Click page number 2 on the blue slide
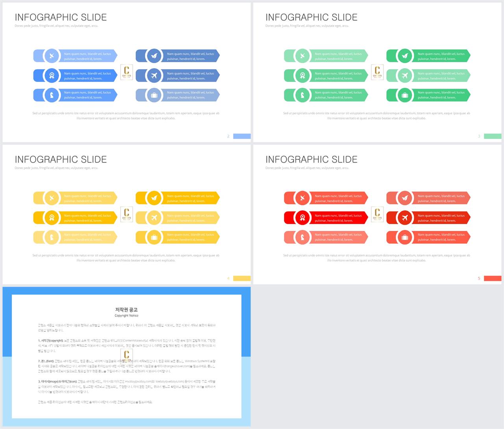The width and height of the screenshot is (504, 429). coord(228,136)
